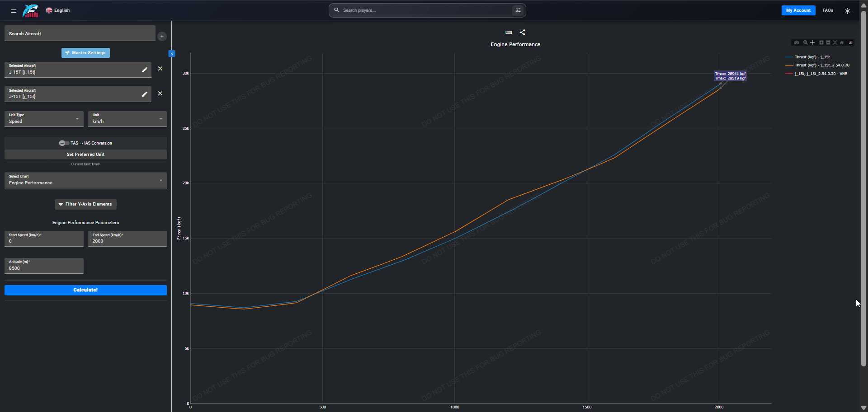Open the Unit Type dropdown
The image size is (868, 412).
[x=44, y=119]
